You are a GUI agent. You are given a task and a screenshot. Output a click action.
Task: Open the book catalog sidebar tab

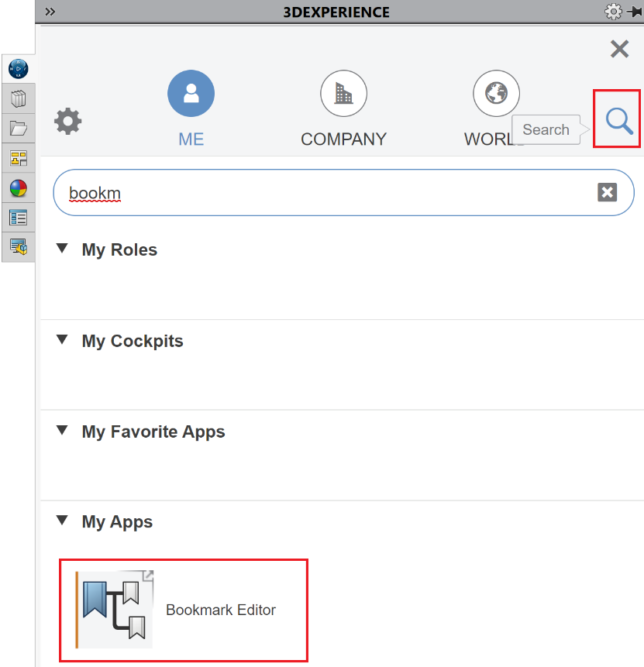pyautogui.click(x=19, y=98)
